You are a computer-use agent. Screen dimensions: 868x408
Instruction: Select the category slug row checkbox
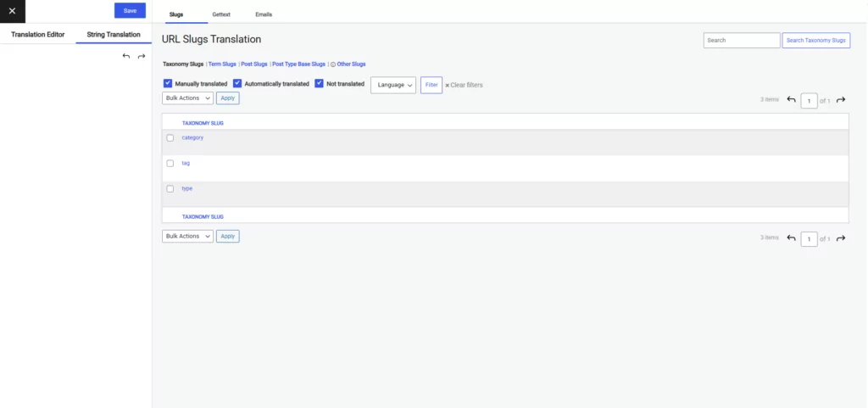coord(170,138)
